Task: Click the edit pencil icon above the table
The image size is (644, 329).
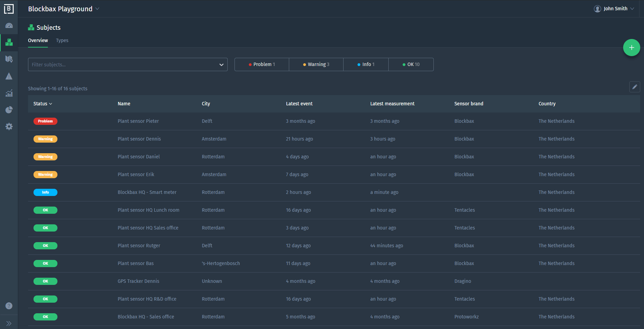Action: [635, 87]
